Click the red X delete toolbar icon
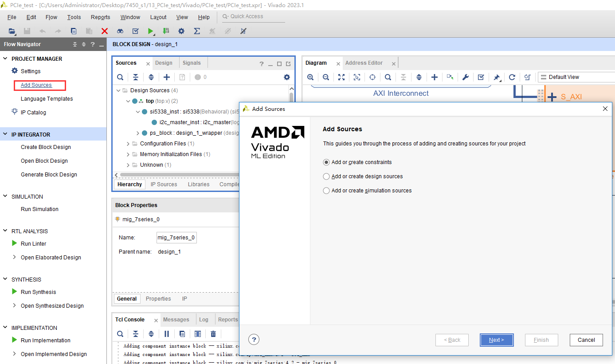This screenshot has width=615, height=364. tap(105, 31)
